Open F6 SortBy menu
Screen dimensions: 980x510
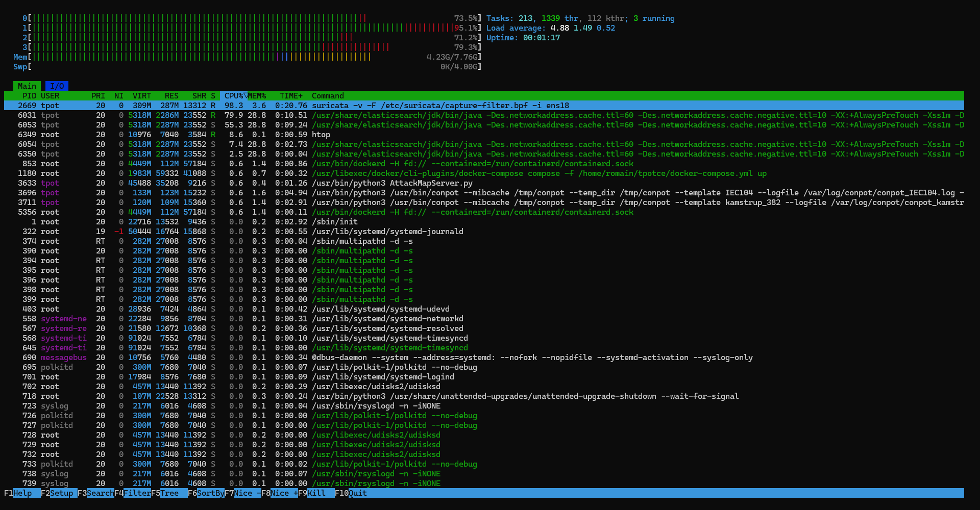pyautogui.click(x=210, y=493)
